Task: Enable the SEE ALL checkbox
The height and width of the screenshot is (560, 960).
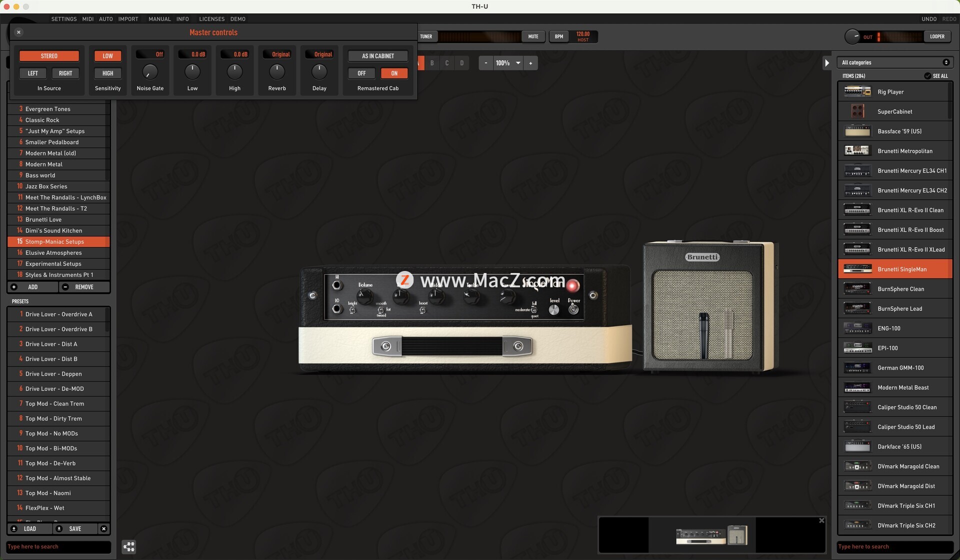Action: [x=927, y=76]
